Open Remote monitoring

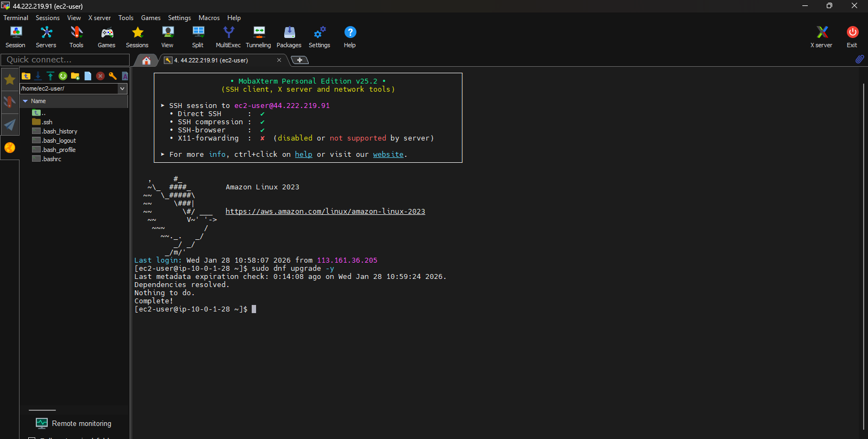74,423
